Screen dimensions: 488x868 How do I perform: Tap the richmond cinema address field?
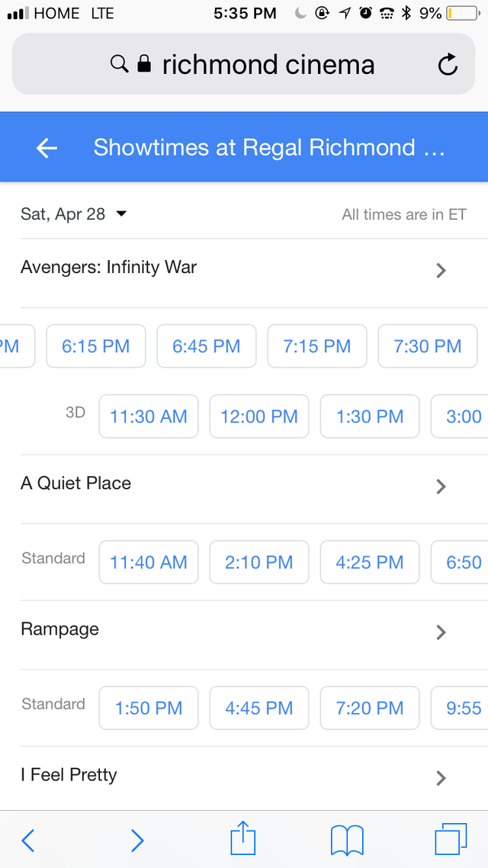pyautogui.click(x=243, y=64)
